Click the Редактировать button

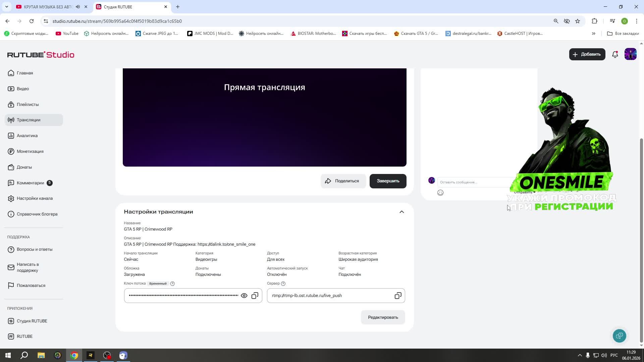click(383, 317)
